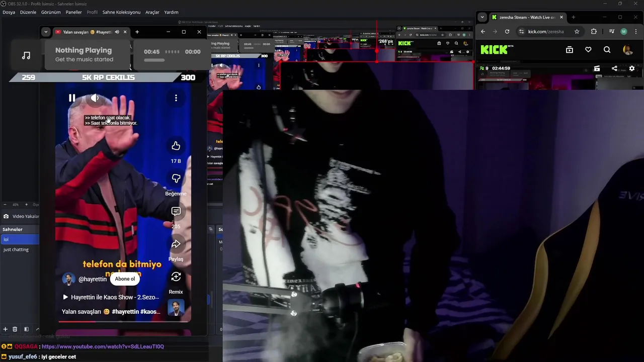Screen dimensions: 644x362
Task: Open the Sahne Koleksiyonu menu
Action: point(121,12)
